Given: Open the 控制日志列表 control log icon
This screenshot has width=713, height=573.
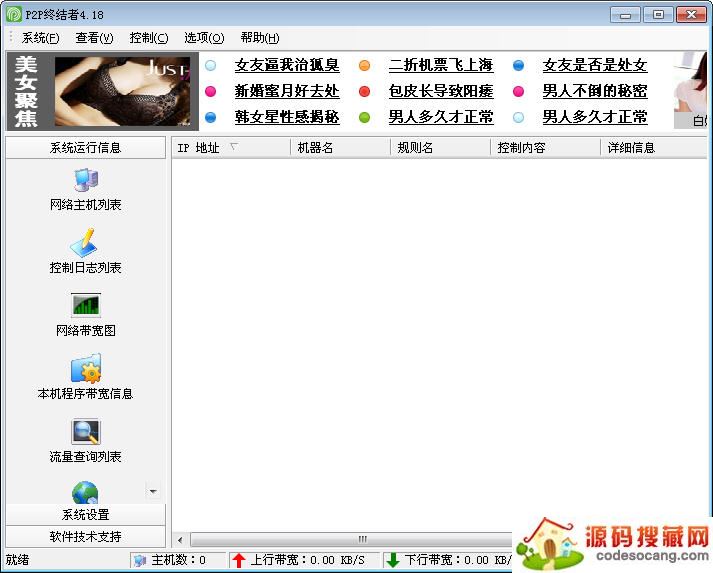Looking at the screenshot, I should pos(84,243).
